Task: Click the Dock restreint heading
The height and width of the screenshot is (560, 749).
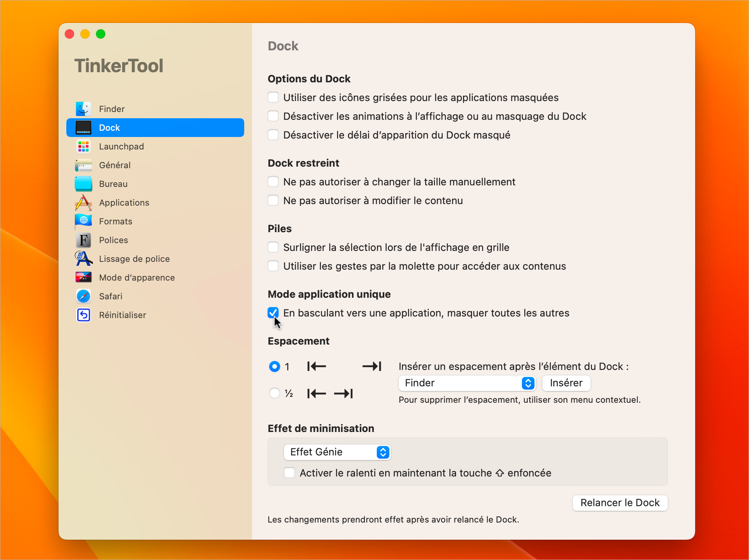Action: pos(304,163)
